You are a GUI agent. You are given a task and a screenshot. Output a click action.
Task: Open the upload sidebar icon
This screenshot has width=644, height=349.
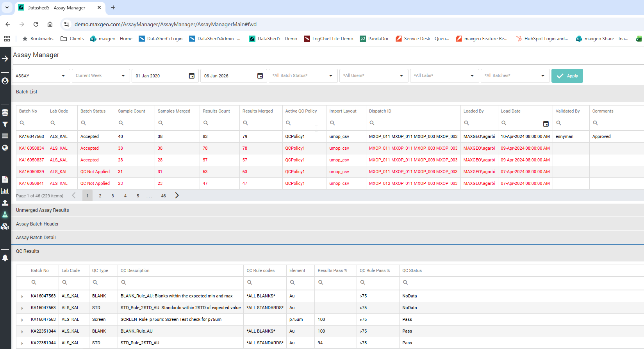pos(5,203)
